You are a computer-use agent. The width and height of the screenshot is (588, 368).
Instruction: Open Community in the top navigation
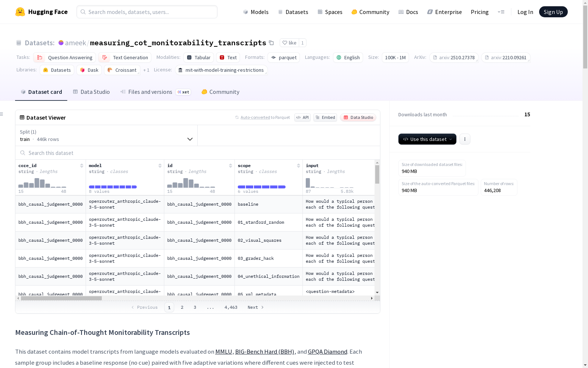pyautogui.click(x=370, y=12)
